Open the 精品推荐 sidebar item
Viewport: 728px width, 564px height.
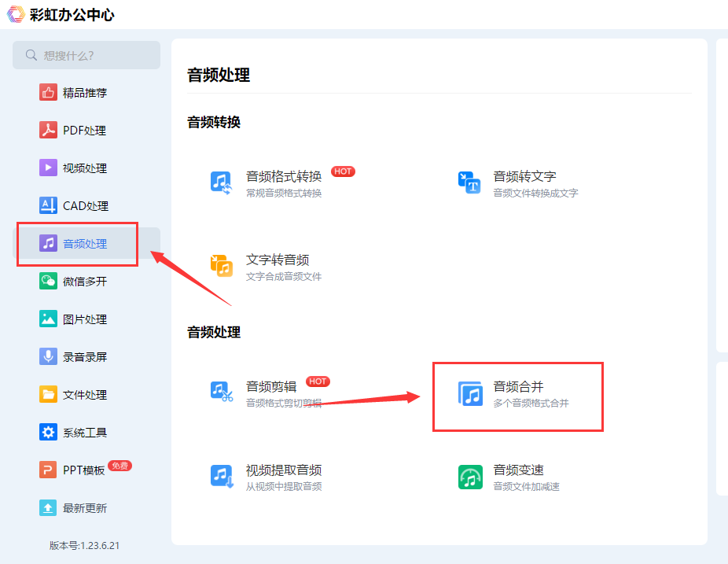pos(85,93)
